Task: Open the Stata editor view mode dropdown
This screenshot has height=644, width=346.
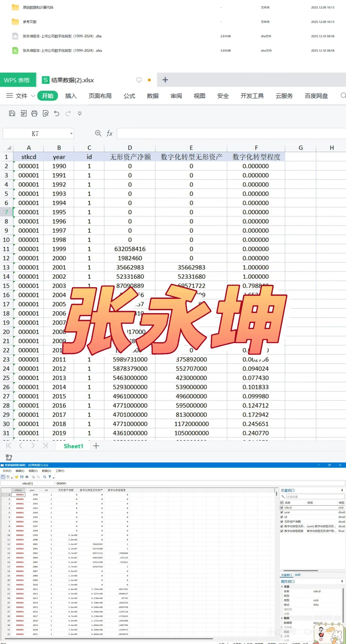Action: pyautogui.click(x=12, y=478)
